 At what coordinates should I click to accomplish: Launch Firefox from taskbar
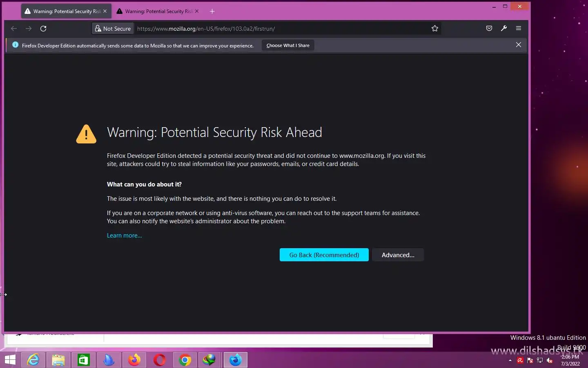[x=134, y=360]
